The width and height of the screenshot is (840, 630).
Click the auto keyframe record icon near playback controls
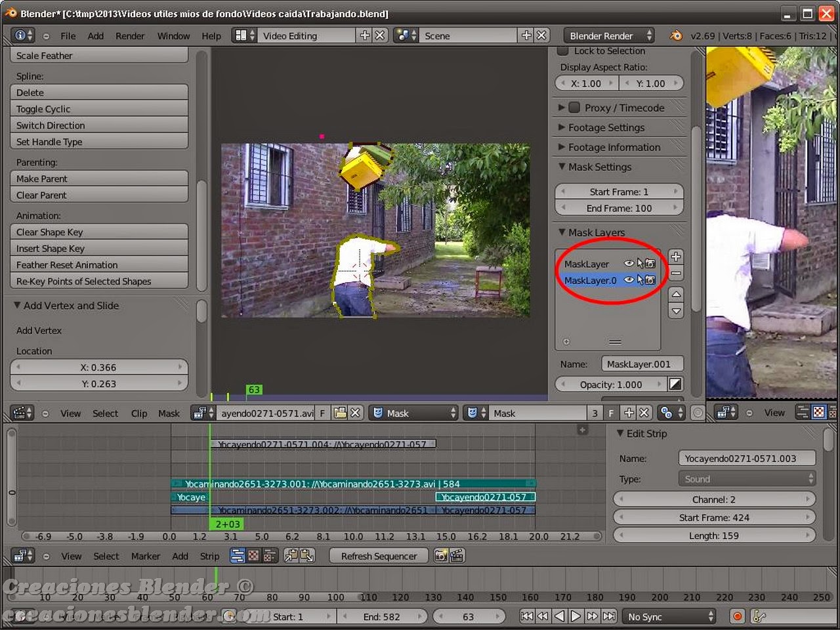(737, 616)
